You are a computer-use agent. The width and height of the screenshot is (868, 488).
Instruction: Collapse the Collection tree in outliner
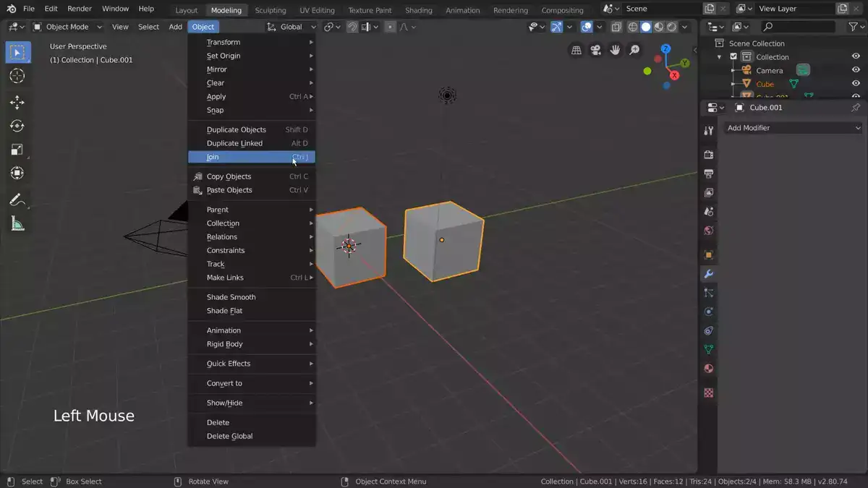(719, 56)
